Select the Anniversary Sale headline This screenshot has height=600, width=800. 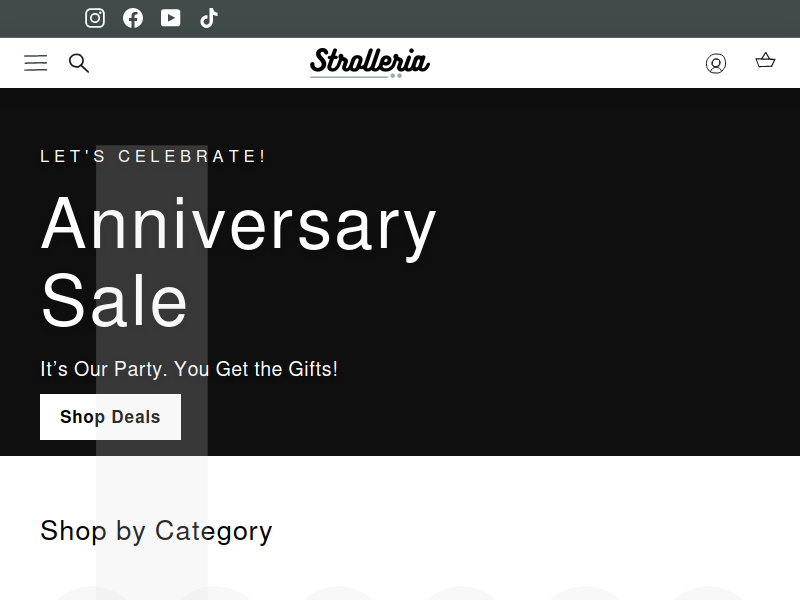pyautogui.click(x=238, y=261)
